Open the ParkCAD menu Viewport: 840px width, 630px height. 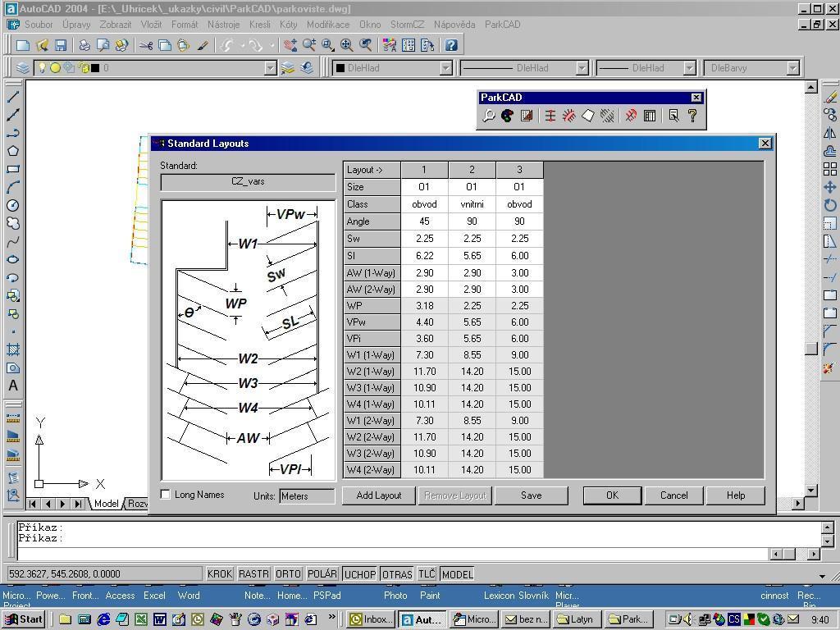[503, 25]
